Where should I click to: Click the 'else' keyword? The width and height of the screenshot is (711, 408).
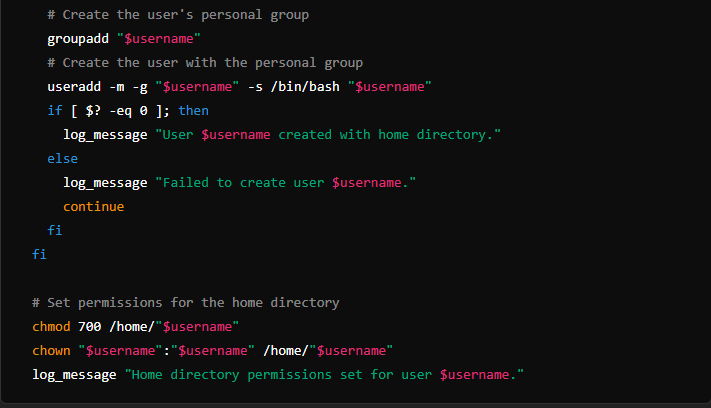(62, 158)
